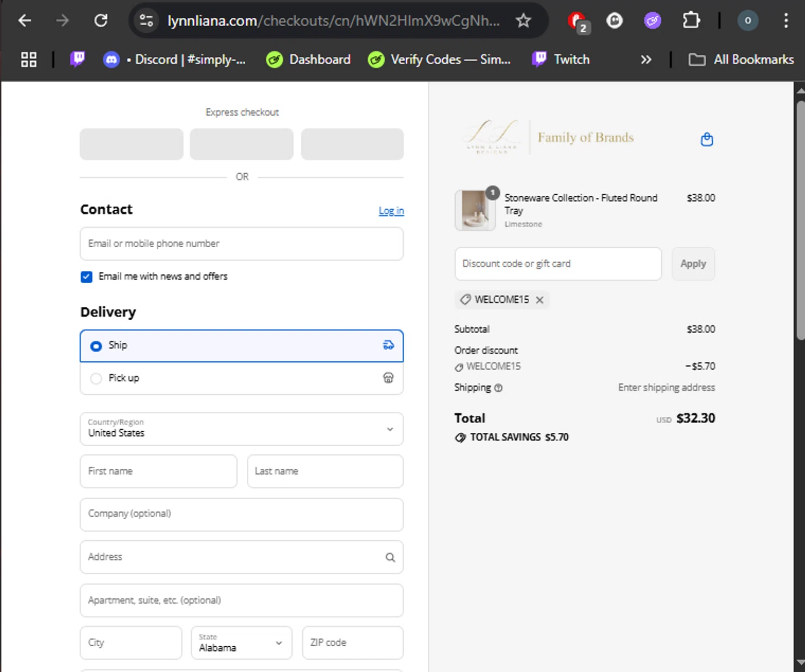
Task: Open the Chrome profile avatar
Action: [748, 21]
